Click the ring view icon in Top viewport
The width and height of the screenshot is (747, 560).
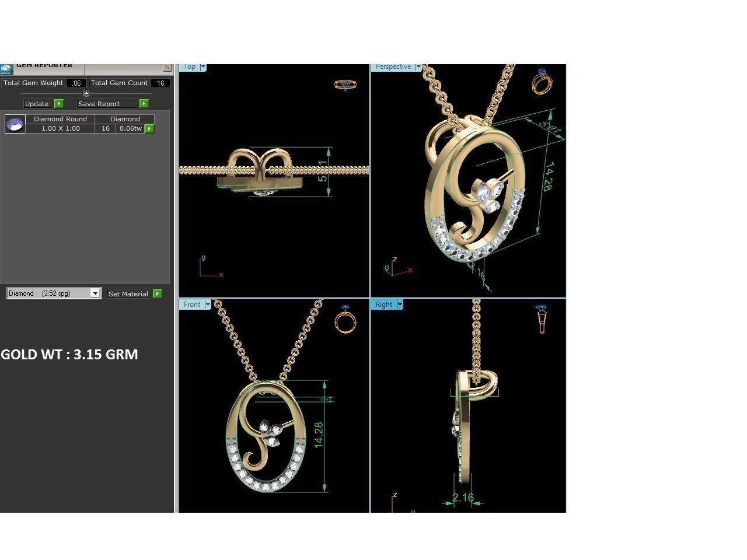345,85
